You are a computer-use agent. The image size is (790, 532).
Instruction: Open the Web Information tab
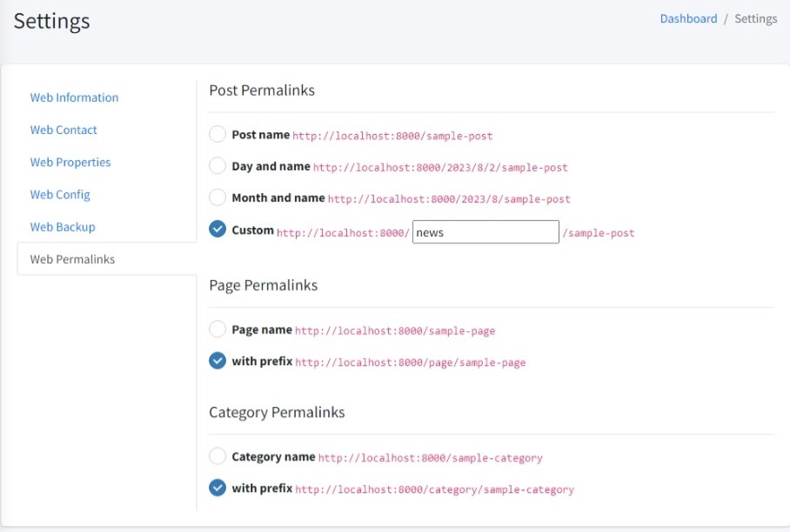74,97
